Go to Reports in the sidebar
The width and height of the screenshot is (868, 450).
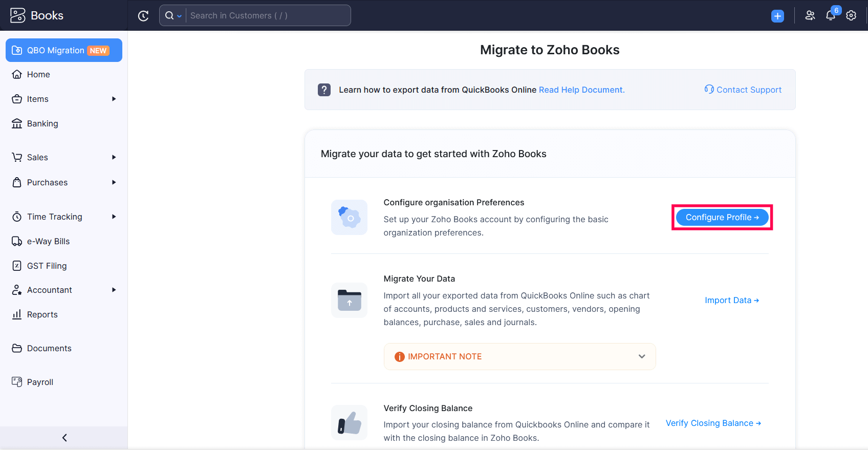[42, 314]
